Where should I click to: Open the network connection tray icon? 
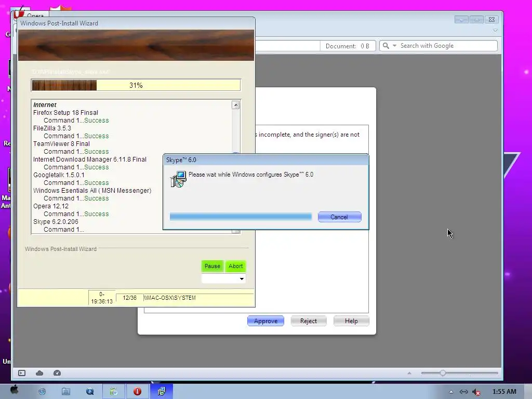pos(463,392)
